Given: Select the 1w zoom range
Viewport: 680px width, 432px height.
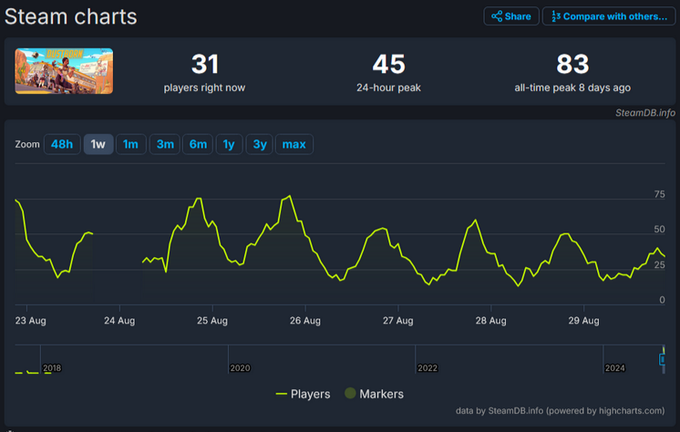Looking at the screenshot, I should [98, 145].
